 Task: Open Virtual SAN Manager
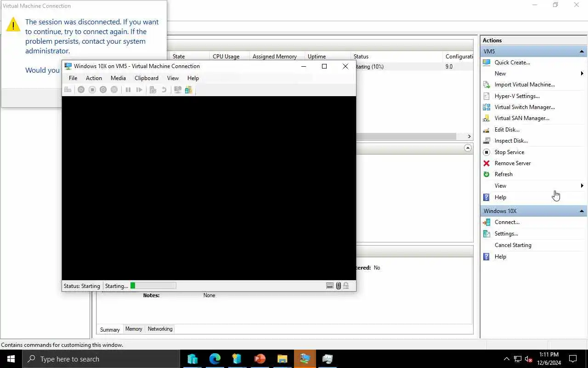(522, 118)
